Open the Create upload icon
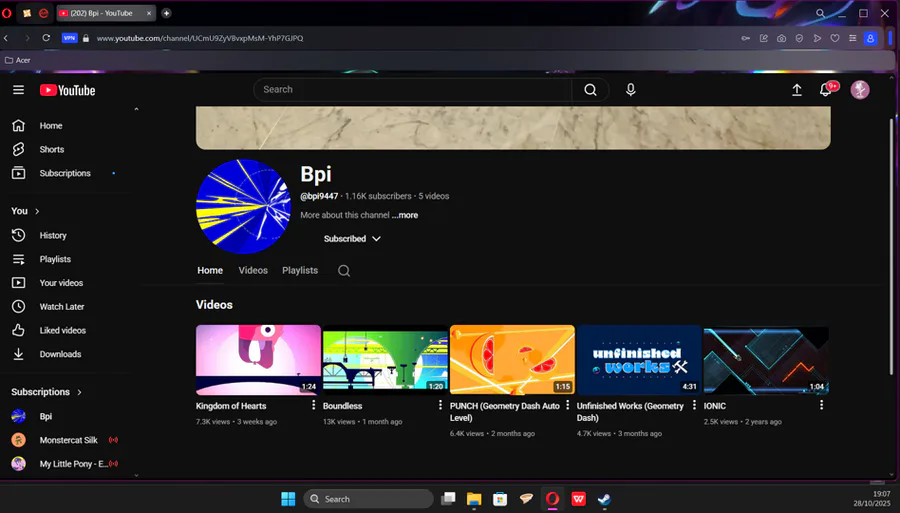The image size is (900, 513). coord(797,90)
